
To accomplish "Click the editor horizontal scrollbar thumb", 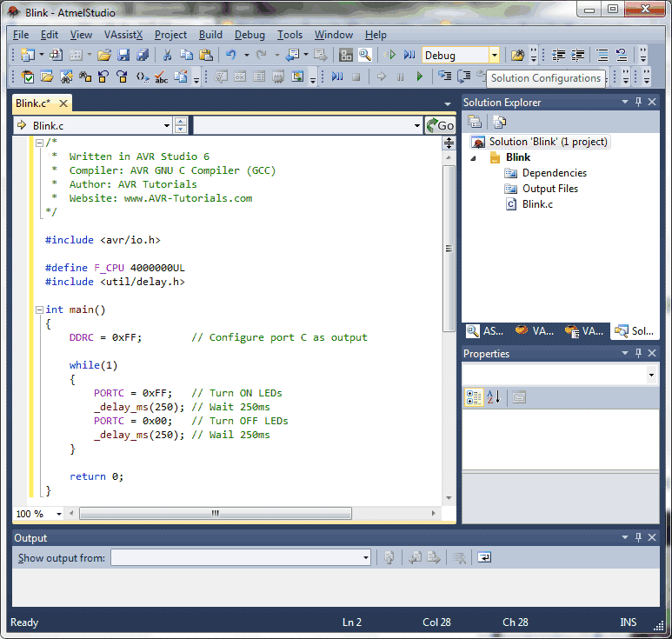I will click(x=214, y=514).
